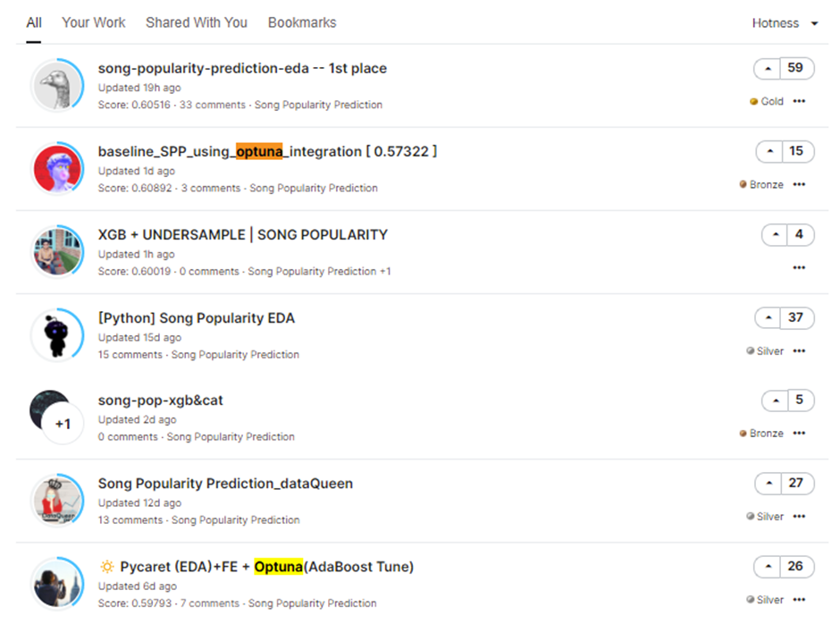Switch to the Shared With You tab

197,22
